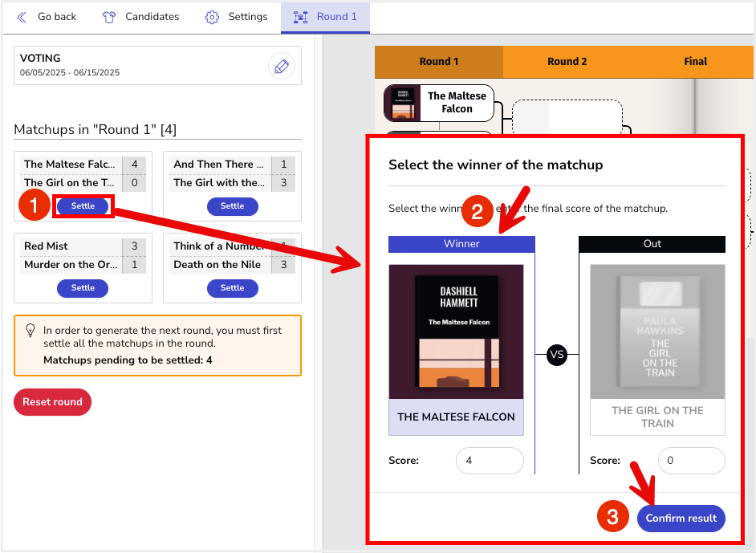This screenshot has width=756, height=553.
Task: Click the VOTING date range text
Action: (x=70, y=73)
